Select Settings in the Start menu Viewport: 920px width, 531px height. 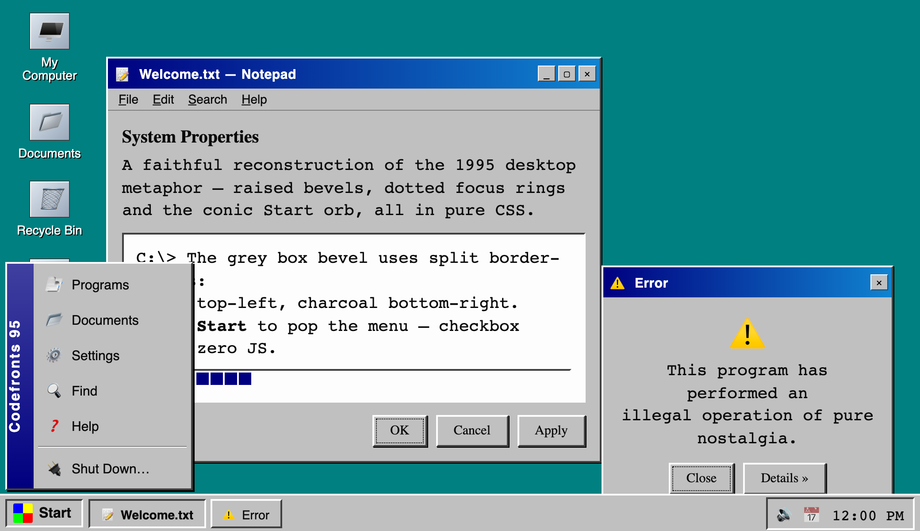pos(113,355)
